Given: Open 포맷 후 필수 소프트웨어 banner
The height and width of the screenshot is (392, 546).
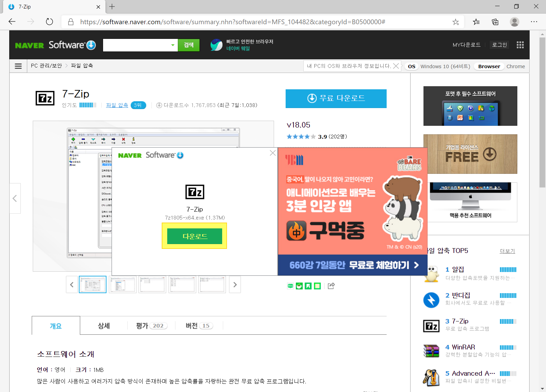Looking at the screenshot, I should tap(470, 106).
